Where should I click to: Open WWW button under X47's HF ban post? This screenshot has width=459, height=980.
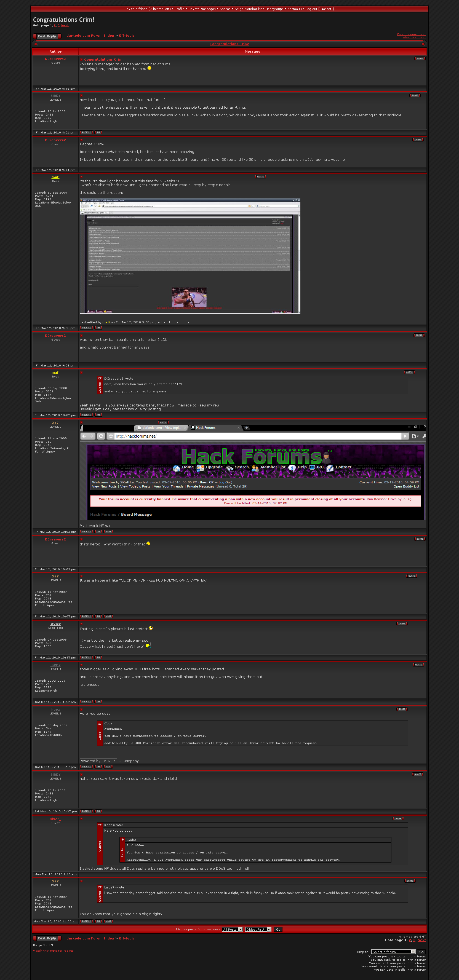pos(108,531)
